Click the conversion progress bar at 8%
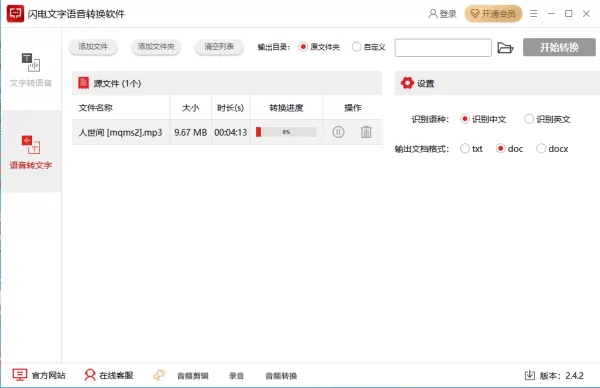 [x=286, y=132]
